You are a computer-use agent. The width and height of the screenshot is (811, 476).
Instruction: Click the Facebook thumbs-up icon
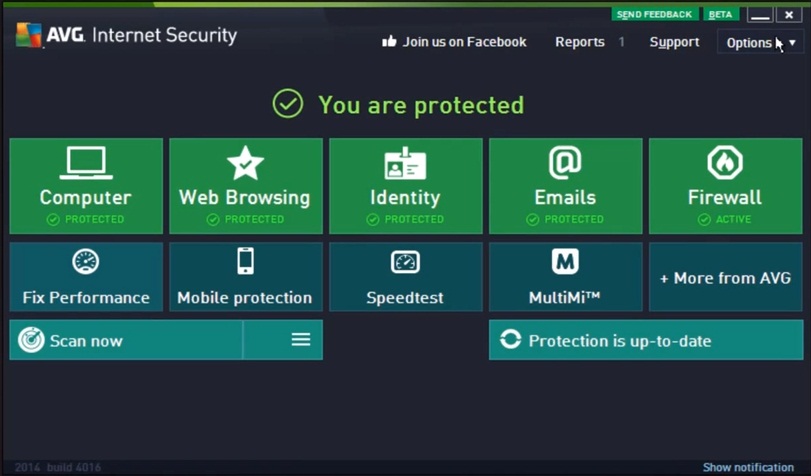tap(389, 41)
